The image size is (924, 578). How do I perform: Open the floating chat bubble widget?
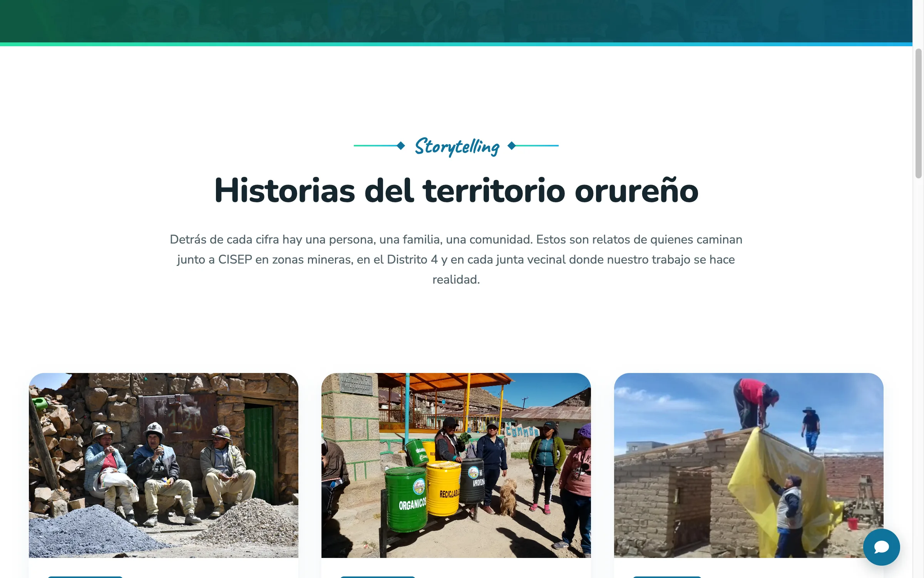[881, 547]
